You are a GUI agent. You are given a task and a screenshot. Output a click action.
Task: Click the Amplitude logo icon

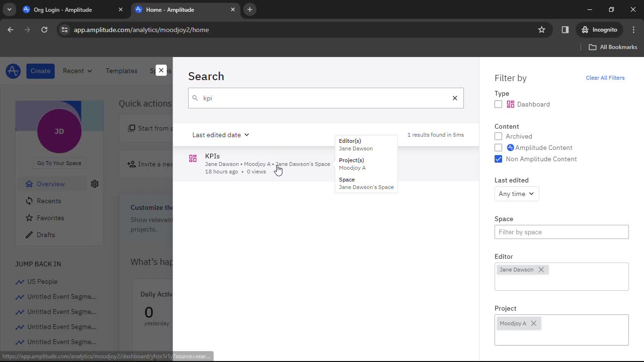click(x=13, y=71)
